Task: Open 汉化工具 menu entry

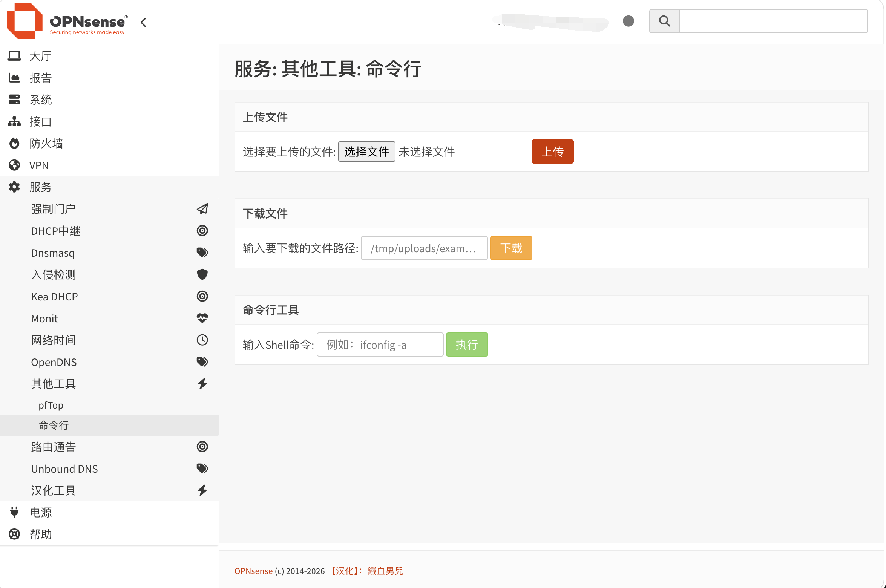Action: pos(109,490)
